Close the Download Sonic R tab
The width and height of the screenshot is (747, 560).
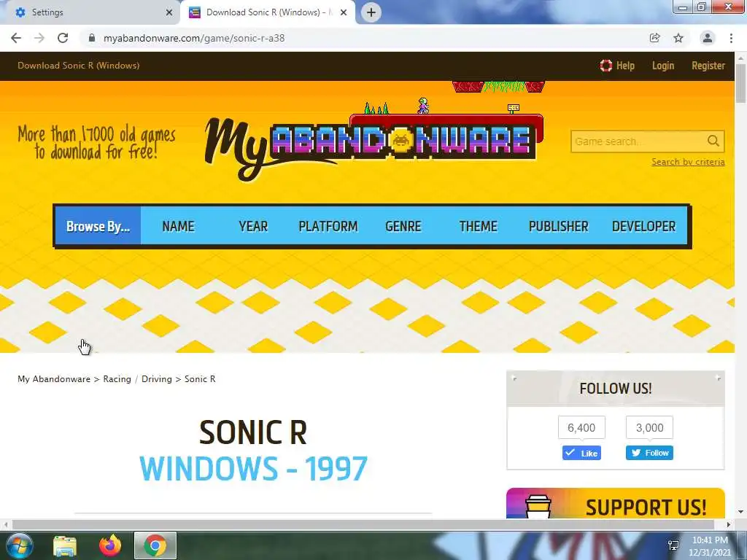(344, 12)
